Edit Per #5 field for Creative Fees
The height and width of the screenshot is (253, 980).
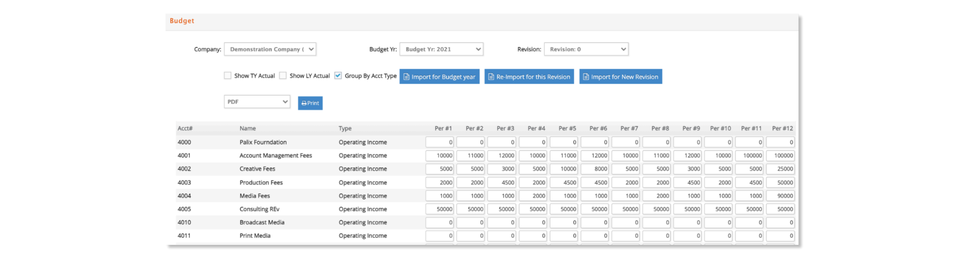tap(564, 169)
